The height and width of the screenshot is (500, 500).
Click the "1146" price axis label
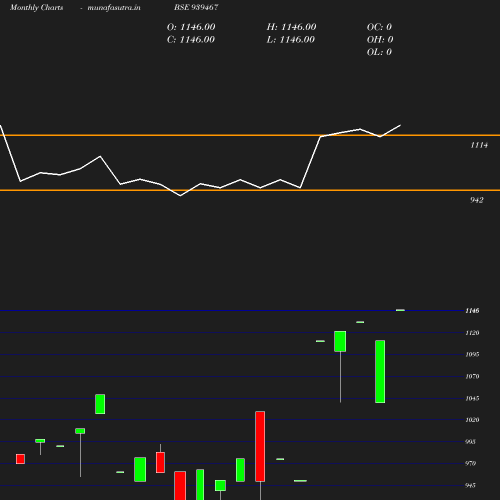point(472,311)
